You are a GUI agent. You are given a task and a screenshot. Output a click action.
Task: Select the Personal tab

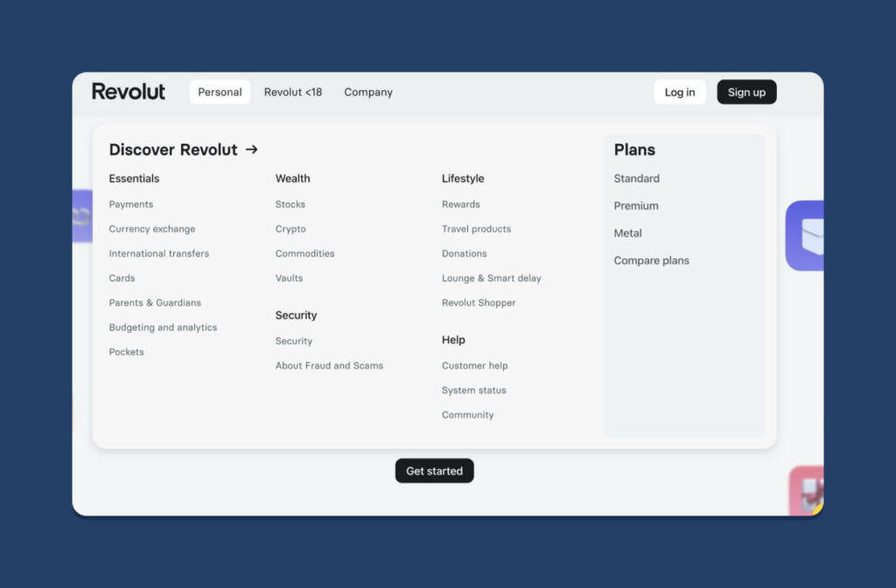point(220,92)
